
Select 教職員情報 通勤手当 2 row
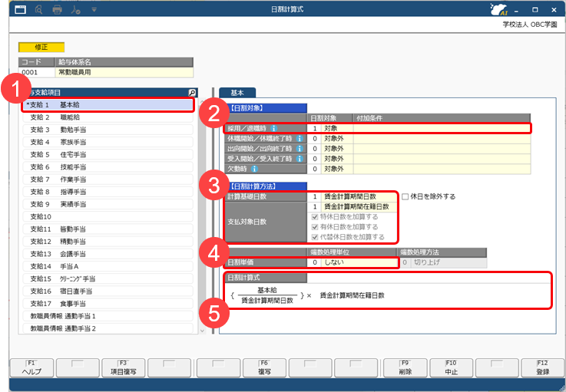(108, 328)
